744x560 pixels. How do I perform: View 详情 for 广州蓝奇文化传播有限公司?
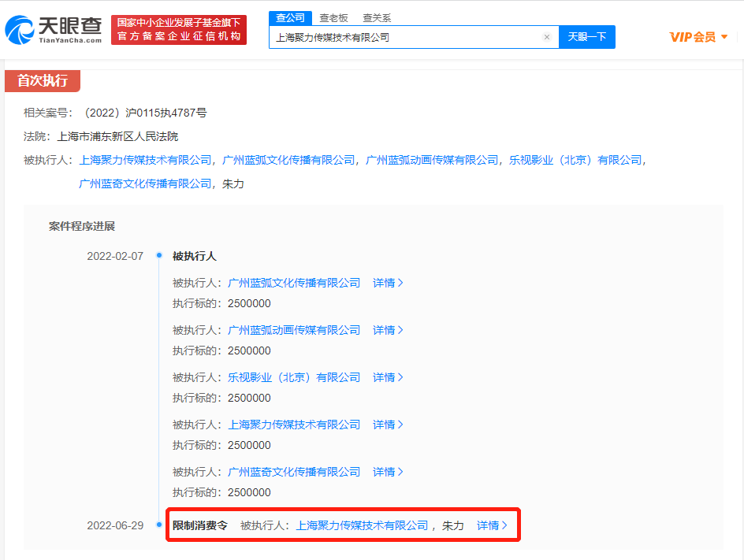(x=388, y=473)
